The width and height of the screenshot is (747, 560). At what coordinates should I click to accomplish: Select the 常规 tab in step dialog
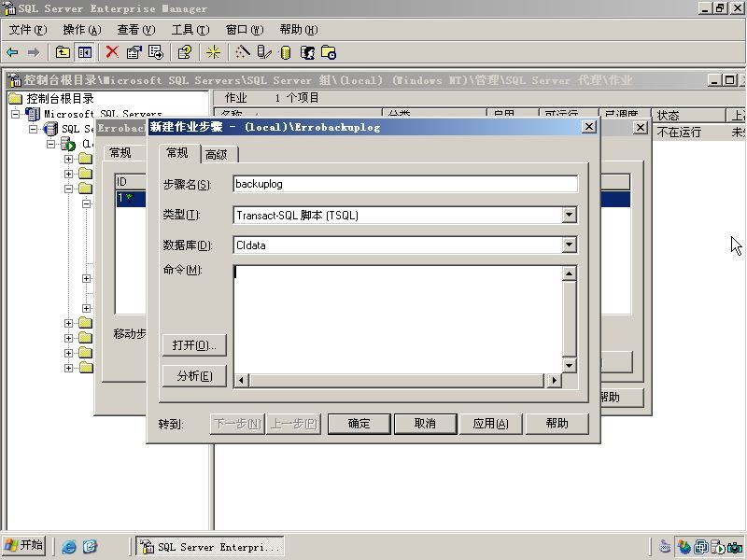(178, 153)
